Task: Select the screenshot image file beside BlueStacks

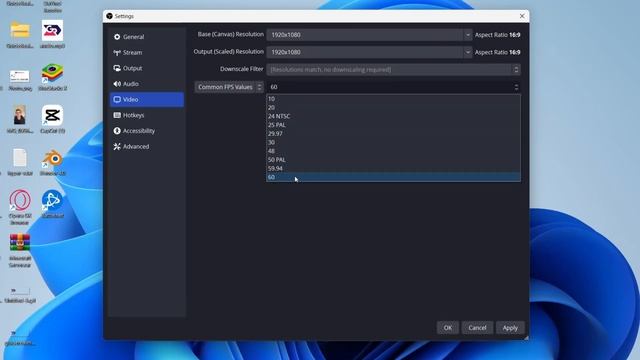Action: 20,80
